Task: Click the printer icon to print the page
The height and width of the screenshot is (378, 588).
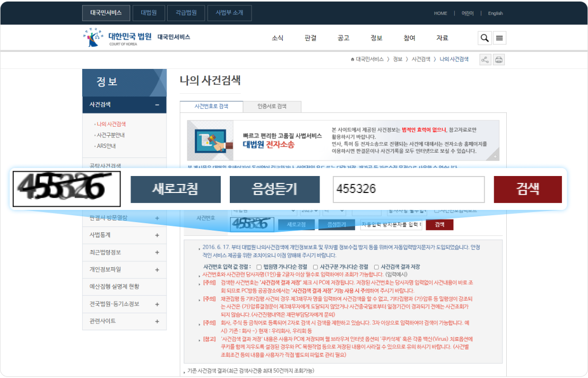Action: click(499, 59)
